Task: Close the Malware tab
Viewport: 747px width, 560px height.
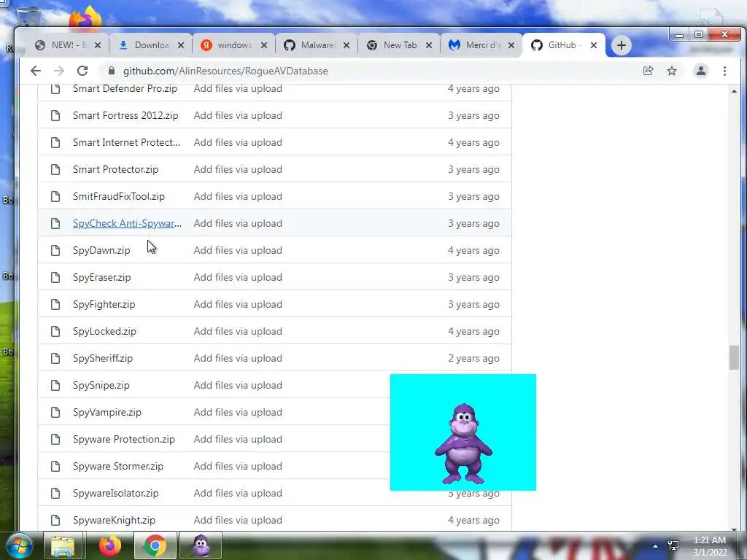Action: tap(347, 45)
